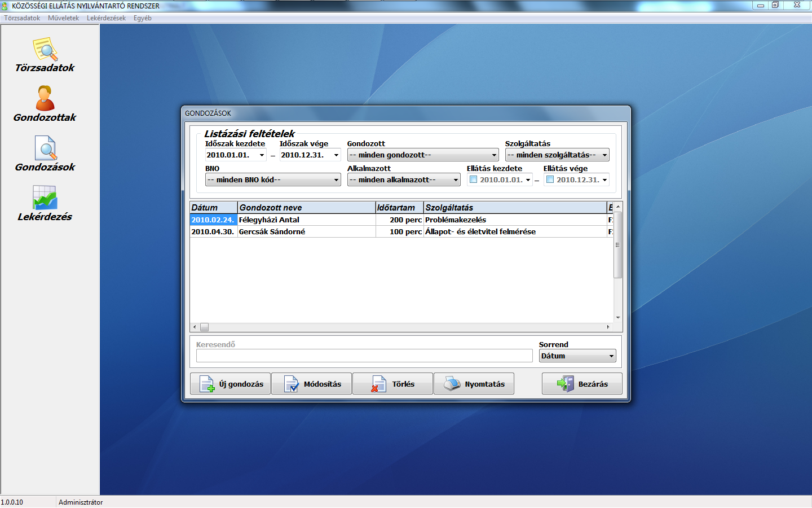This screenshot has width=812, height=508.
Task: Click the Módosítás edit icon
Action: [x=291, y=384]
